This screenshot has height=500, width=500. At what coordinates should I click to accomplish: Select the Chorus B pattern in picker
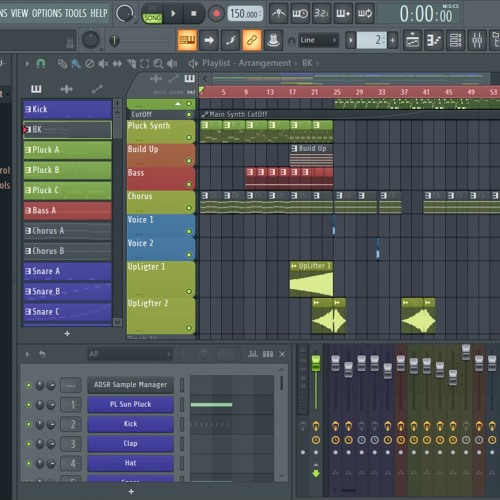pos(67,251)
